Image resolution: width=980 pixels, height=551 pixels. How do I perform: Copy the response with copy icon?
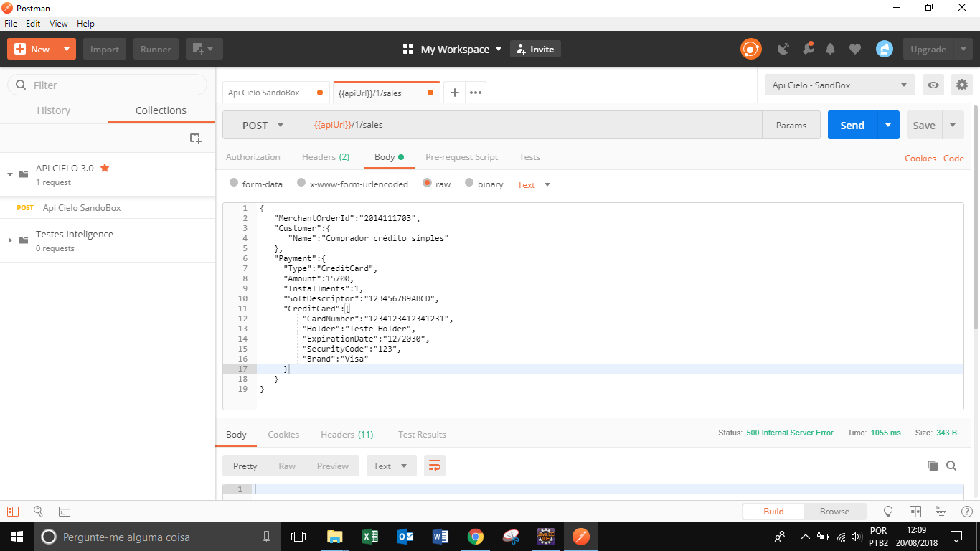coord(933,466)
